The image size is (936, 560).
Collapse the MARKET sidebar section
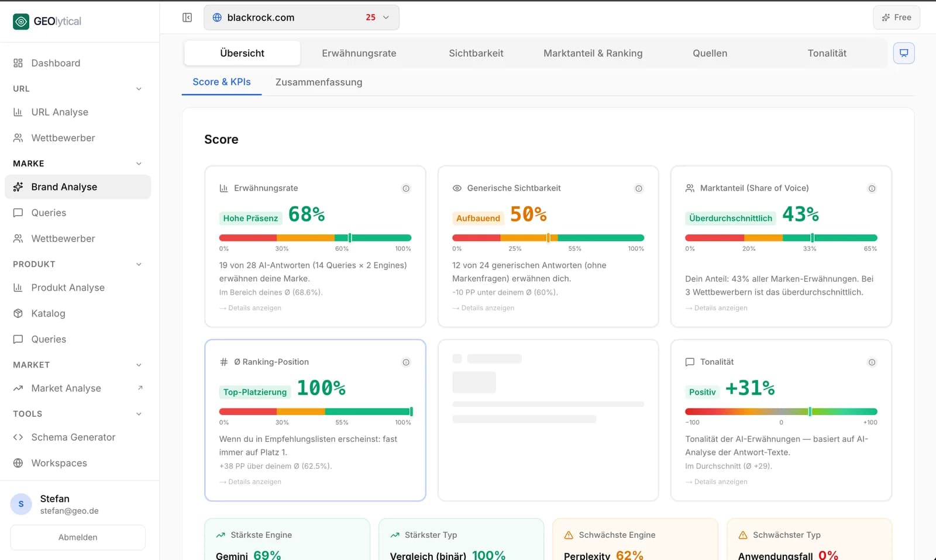(x=139, y=365)
